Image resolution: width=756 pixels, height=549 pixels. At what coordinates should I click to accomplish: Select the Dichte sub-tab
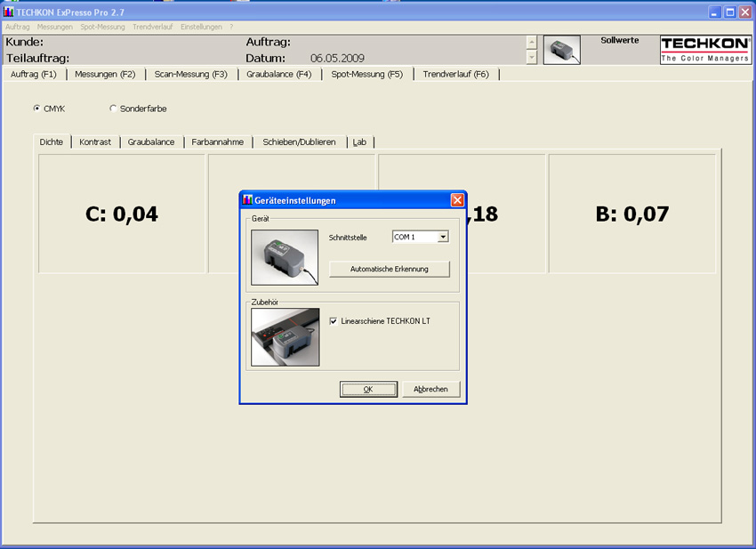click(52, 141)
